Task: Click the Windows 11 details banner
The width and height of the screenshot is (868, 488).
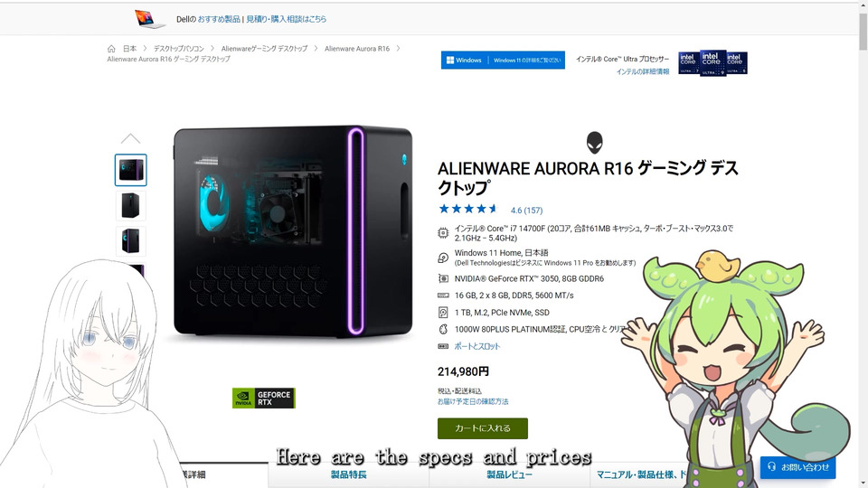Action: tap(503, 61)
